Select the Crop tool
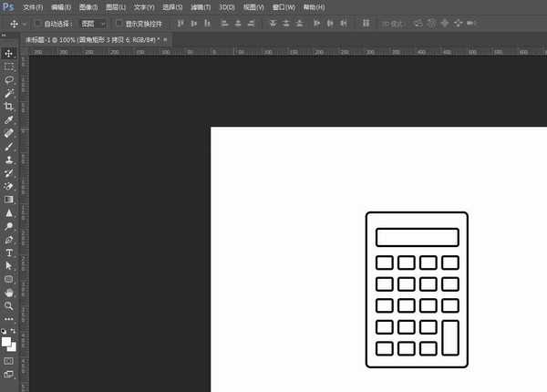This screenshot has width=547, height=392. 9,107
